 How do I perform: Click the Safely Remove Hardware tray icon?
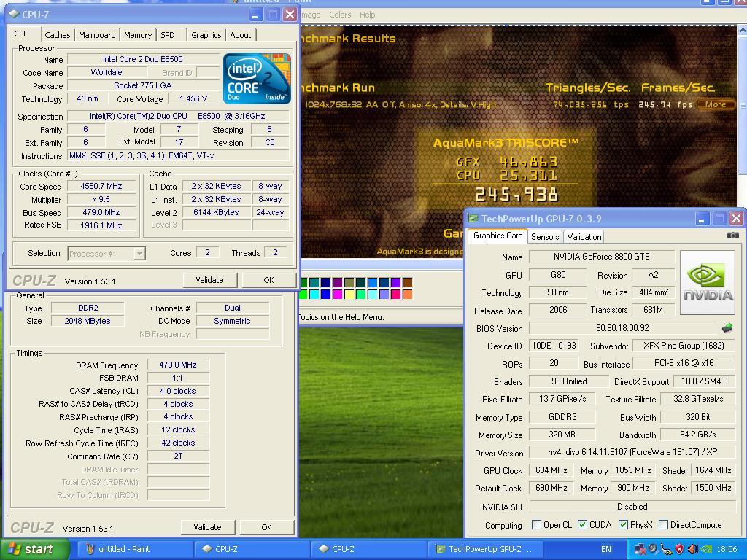[666, 549]
